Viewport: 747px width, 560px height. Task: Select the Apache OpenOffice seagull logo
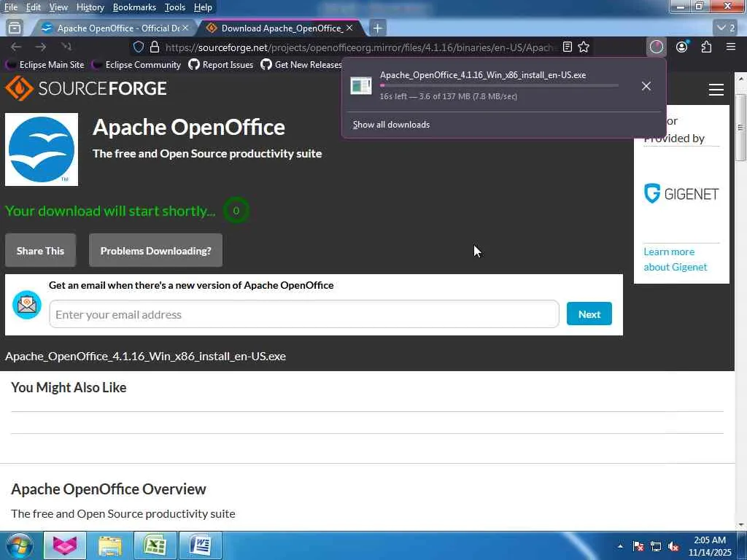click(x=42, y=149)
